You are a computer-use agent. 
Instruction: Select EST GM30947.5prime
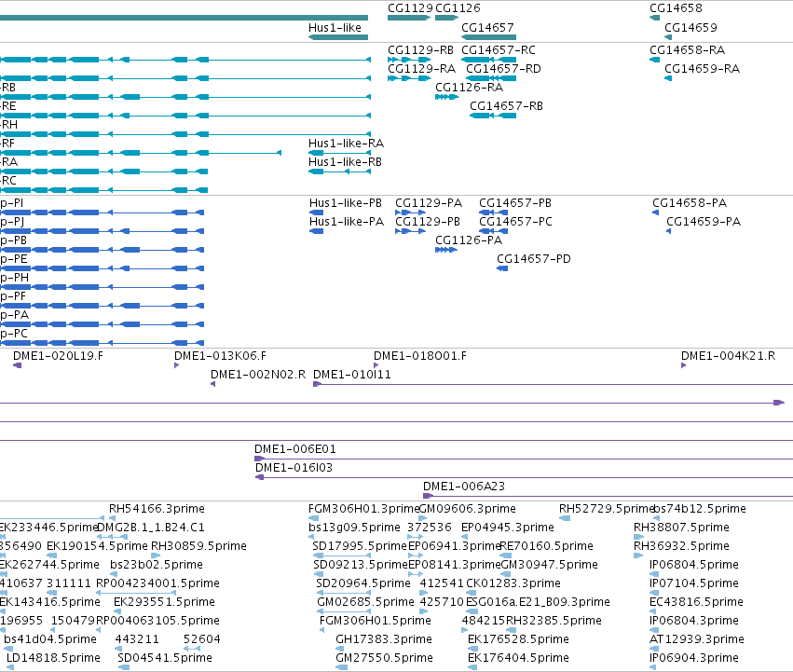pyautogui.click(x=549, y=565)
